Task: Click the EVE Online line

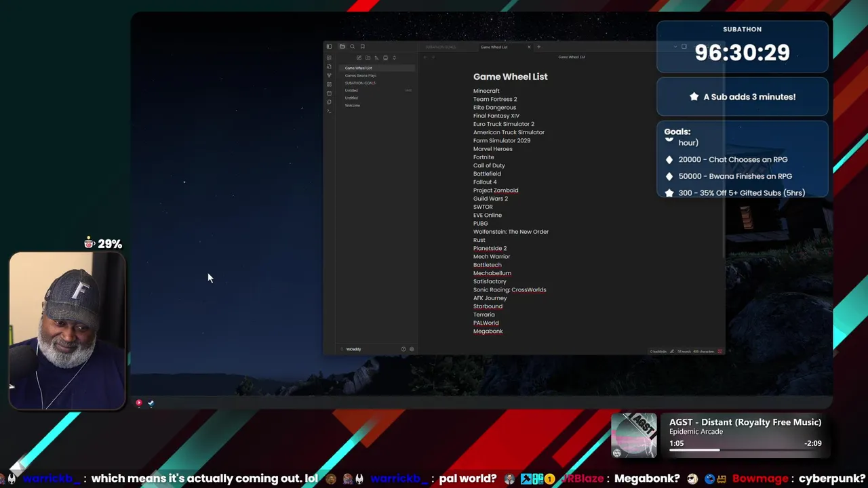Action: (488, 215)
